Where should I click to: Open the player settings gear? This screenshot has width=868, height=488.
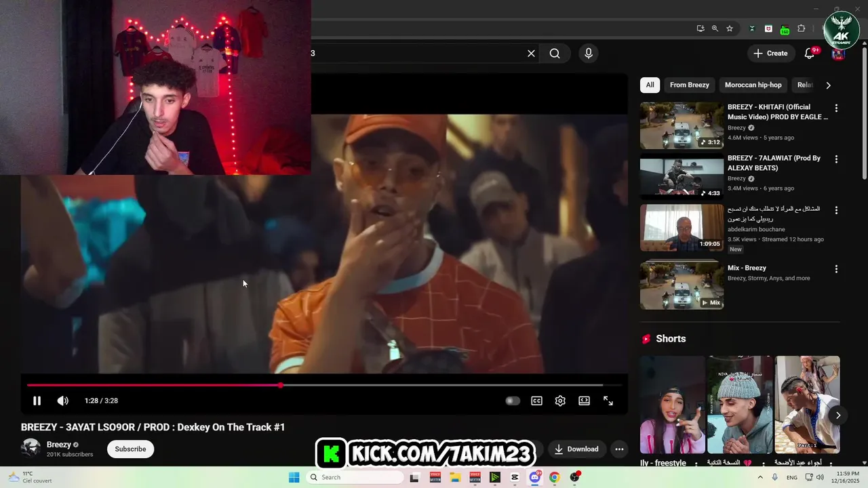pyautogui.click(x=560, y=401)
